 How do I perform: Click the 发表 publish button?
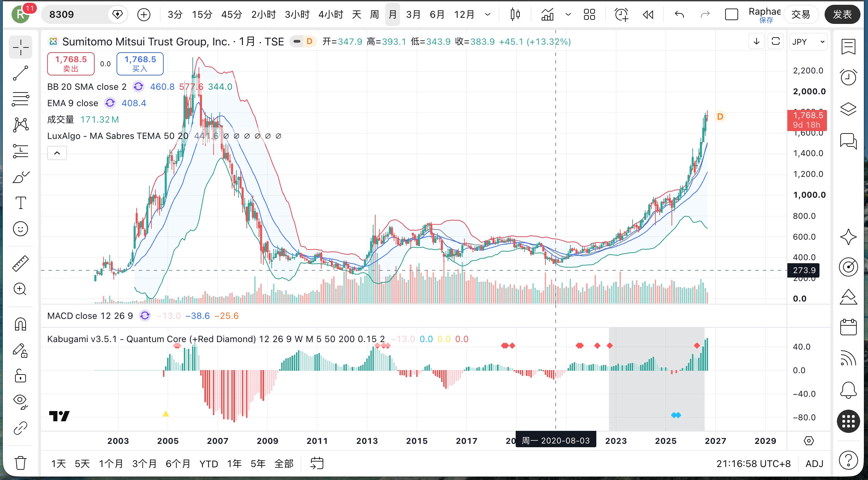[842, 15]
